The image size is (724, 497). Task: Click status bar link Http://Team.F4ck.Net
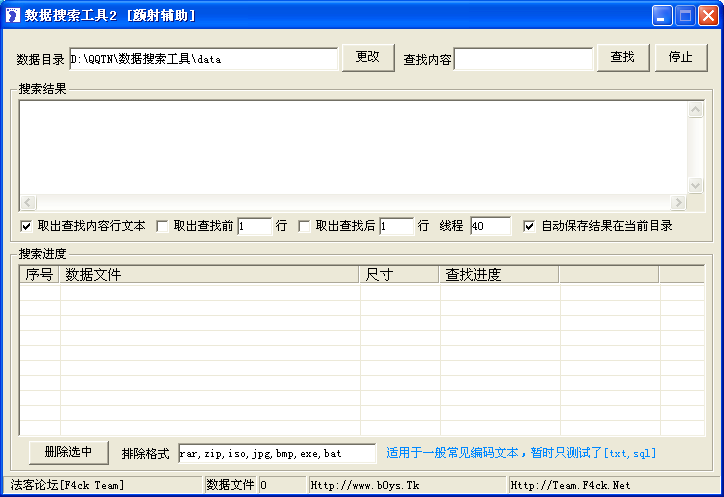(x=570, y=485)
